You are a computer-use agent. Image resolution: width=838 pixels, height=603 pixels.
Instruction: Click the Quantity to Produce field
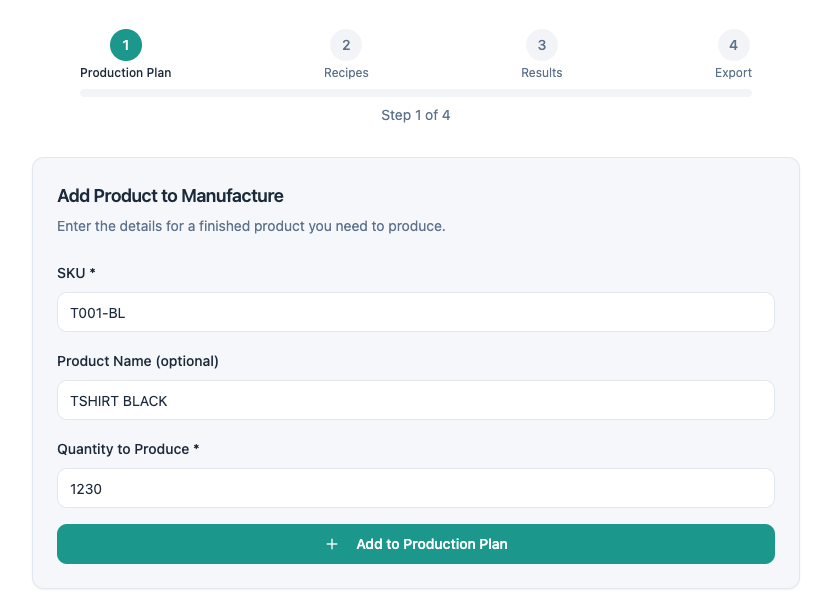[x=416, y=488]
